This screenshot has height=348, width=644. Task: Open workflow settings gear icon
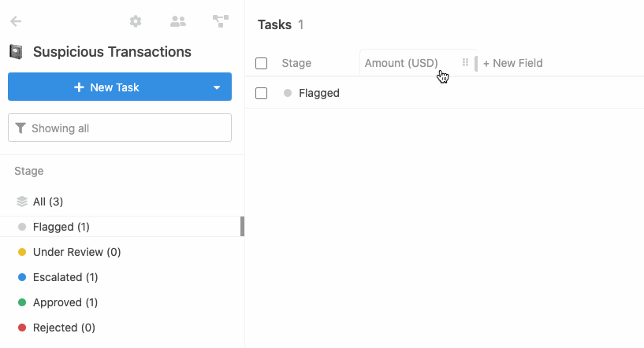click(x=136, y=21)
